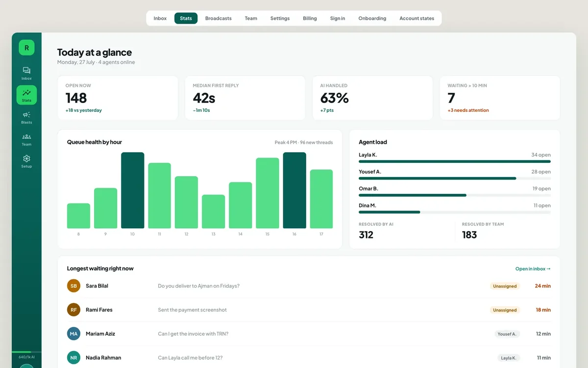The width and height of the screenshot is (588, 368).
Task: Click Unassigned badge on Sara Bilal row
Action: pyautogui.click(x=505, y=286)
